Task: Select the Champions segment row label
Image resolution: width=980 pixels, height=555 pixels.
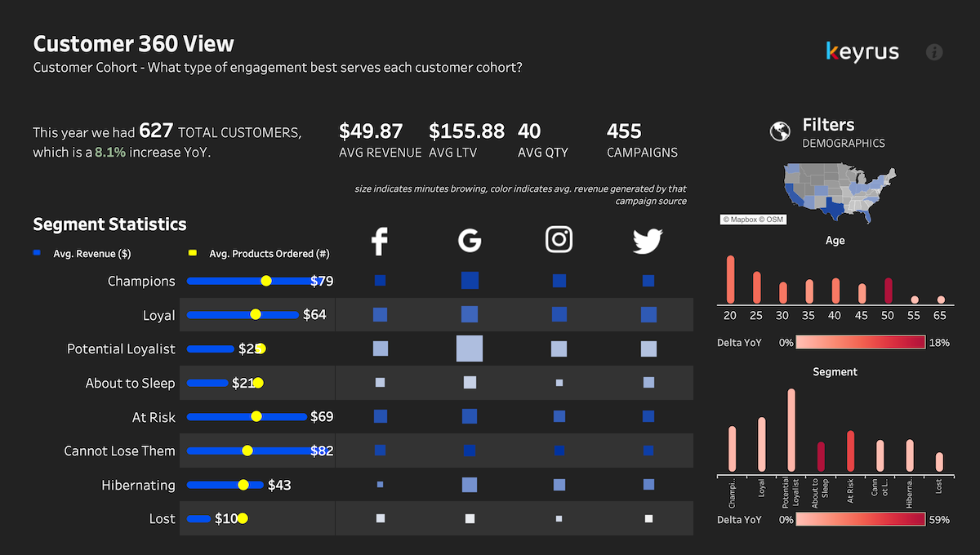Action: (141, 282)
